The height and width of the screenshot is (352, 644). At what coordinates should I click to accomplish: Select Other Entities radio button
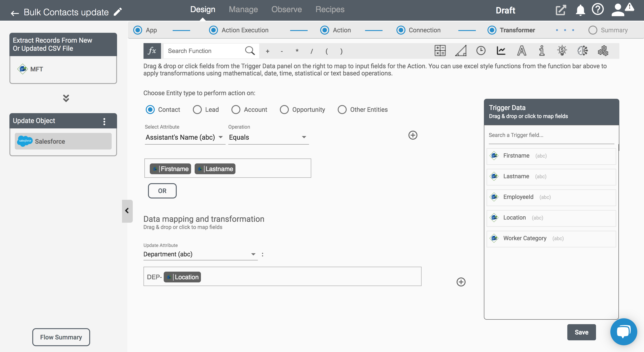(342, 110)
